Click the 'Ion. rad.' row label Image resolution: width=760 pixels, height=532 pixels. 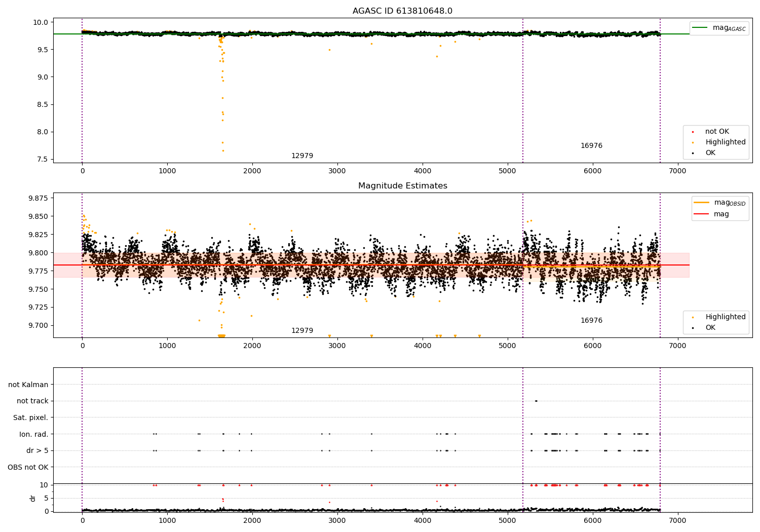coord(34,434)
